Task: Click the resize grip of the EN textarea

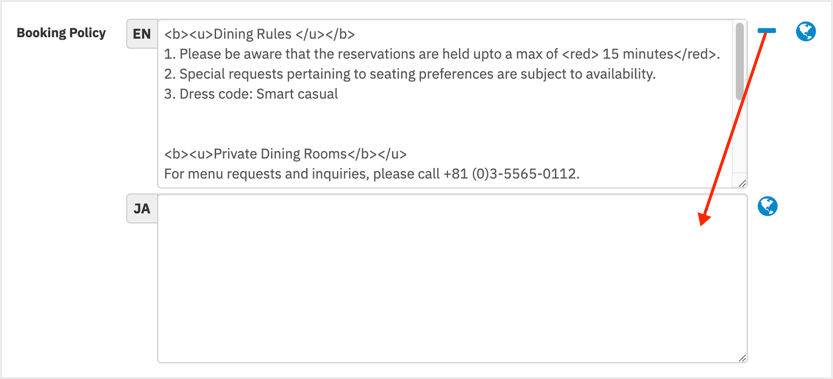Action: [x=742, y=183]
